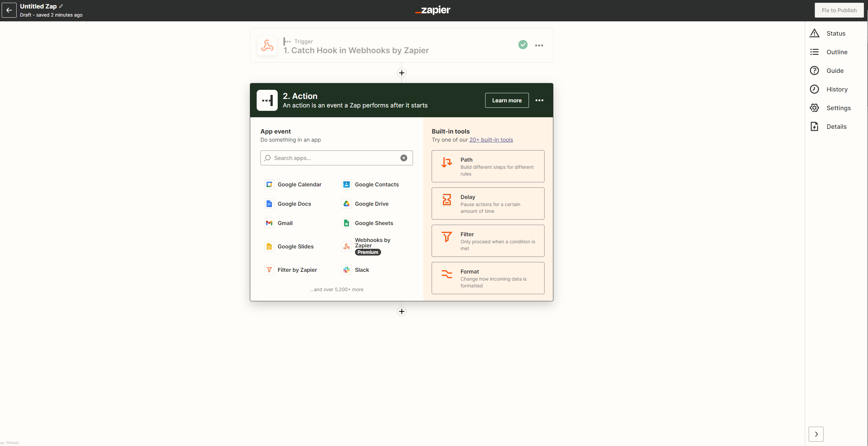
Task: Select the Delay built-in tool
Action: [x=488, y=203]
